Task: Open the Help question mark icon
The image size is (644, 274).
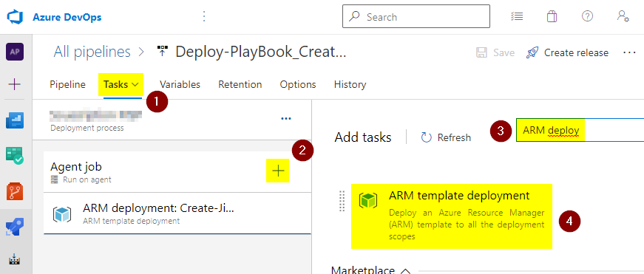Action: [587, 16]
